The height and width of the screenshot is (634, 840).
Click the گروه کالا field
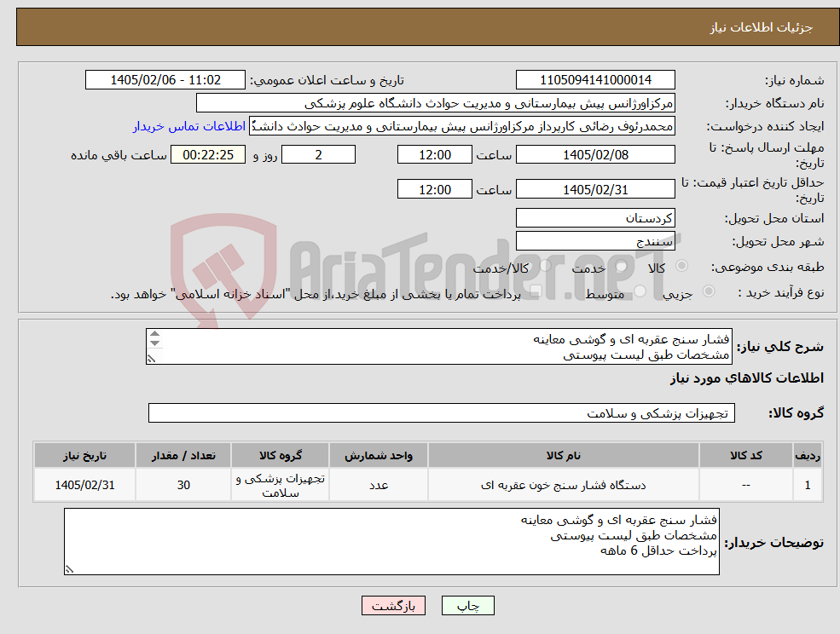click(442, 412)
